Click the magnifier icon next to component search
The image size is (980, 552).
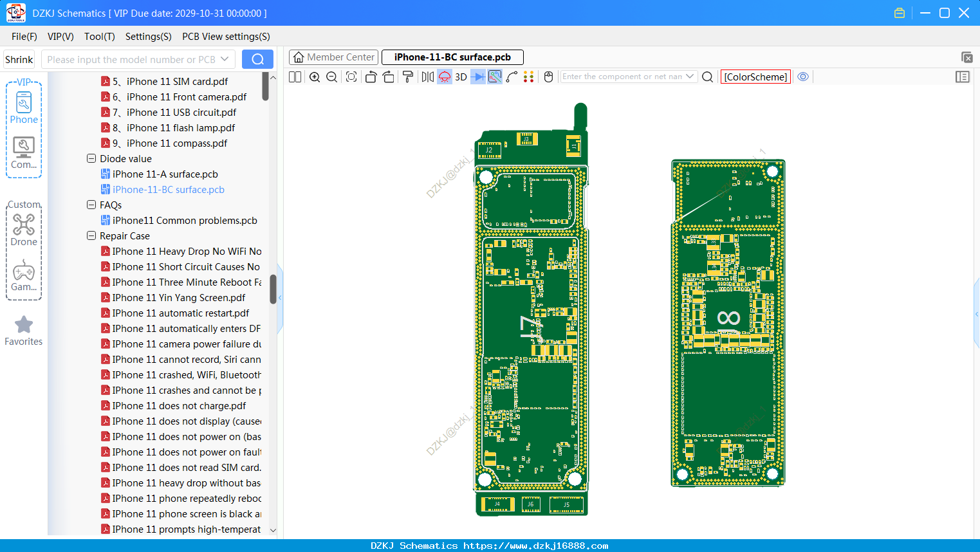point(707,77)
